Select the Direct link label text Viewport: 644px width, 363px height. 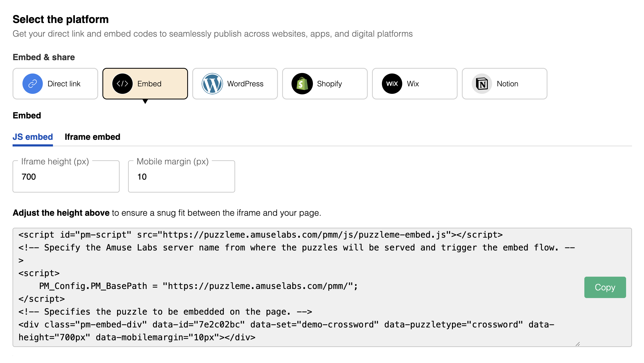click(x=64, y=84)
